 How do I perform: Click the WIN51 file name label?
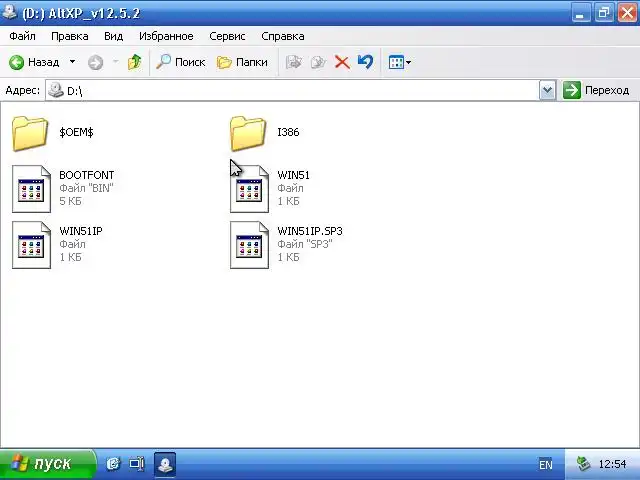click(x=293, y=175)
